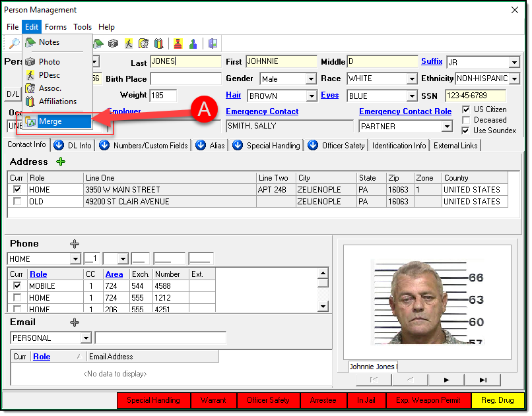Expand the Emergency Contact Role PARTNER dropdown
Viewport: 532px width, 416px height.
(x=447, y=126)
